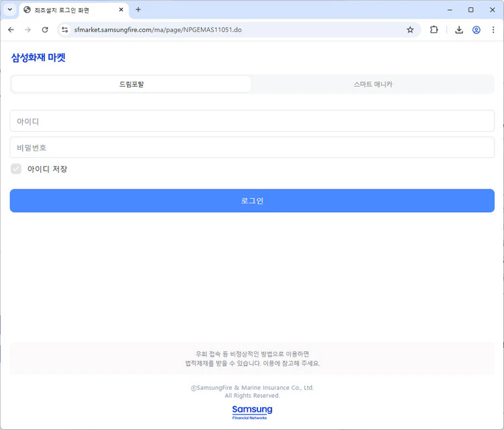Reload the page with refresh icon

pos(45,30)
